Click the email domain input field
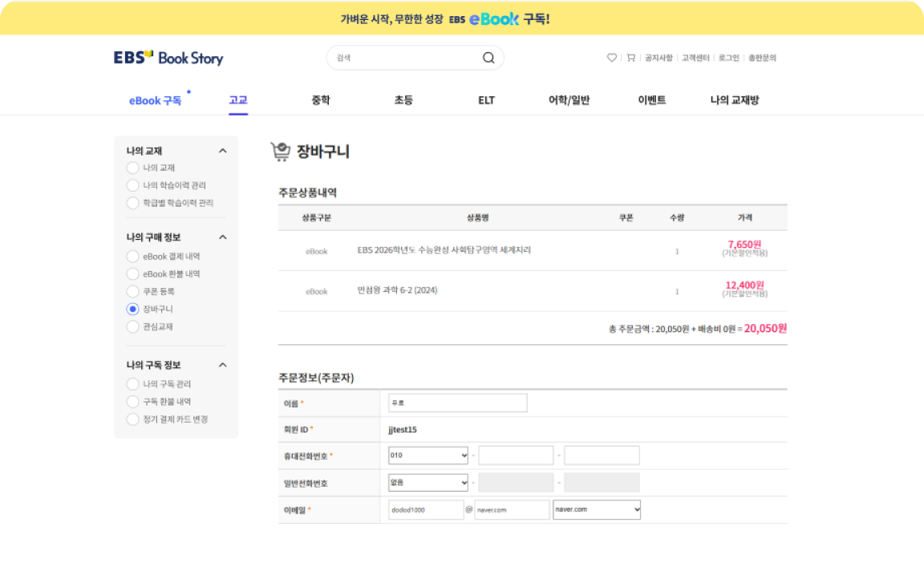 coord(512,510)
